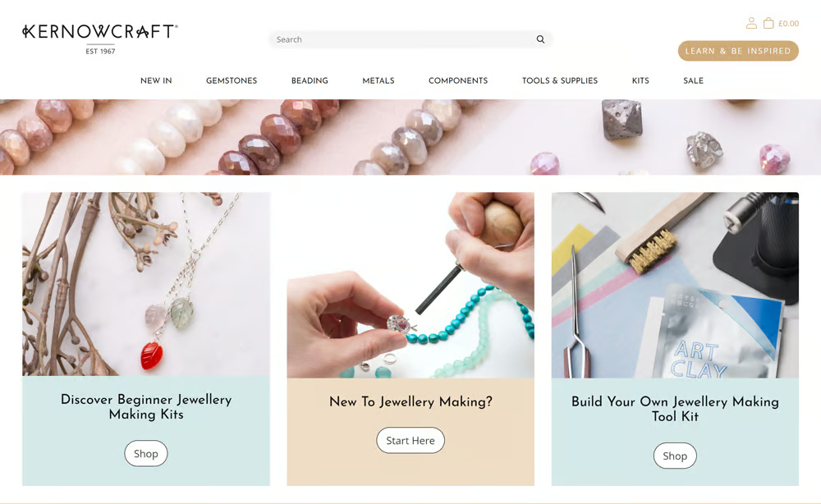Image resolution: width=821 pixels, height=504 pixels.
Task: Open the Components menu
Action: tap(458, 80)
